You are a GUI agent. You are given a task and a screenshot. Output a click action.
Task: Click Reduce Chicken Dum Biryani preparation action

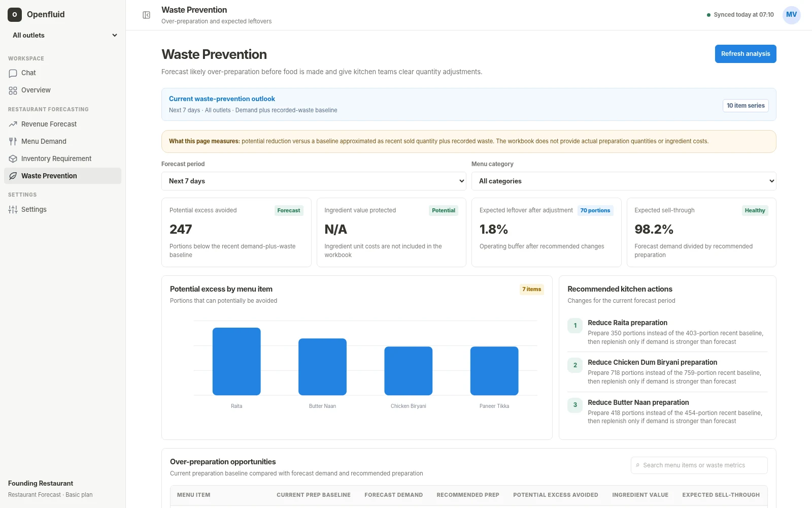[667, 372]
